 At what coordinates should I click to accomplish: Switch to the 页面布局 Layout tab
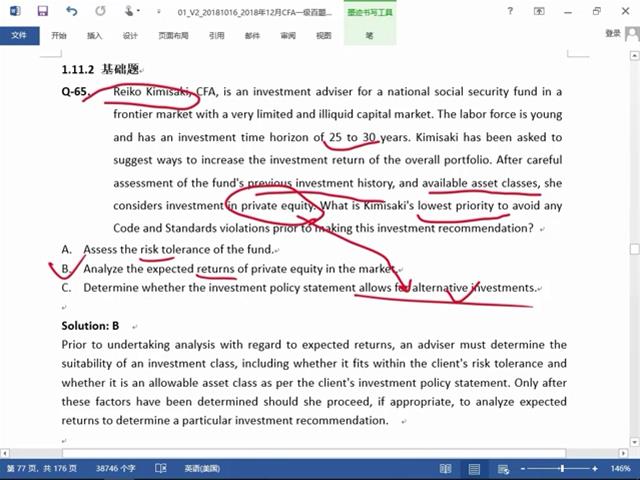click(x=173, y=36)
